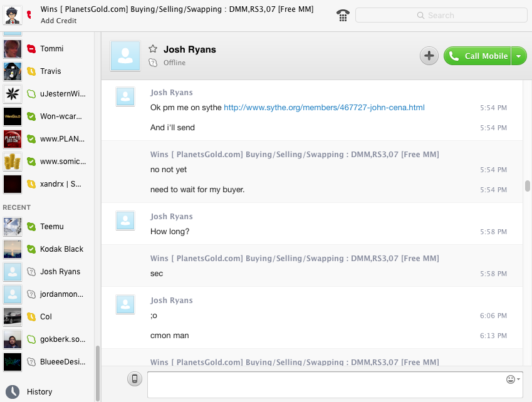Click the SMS mobile phone icon

point(135,379)
